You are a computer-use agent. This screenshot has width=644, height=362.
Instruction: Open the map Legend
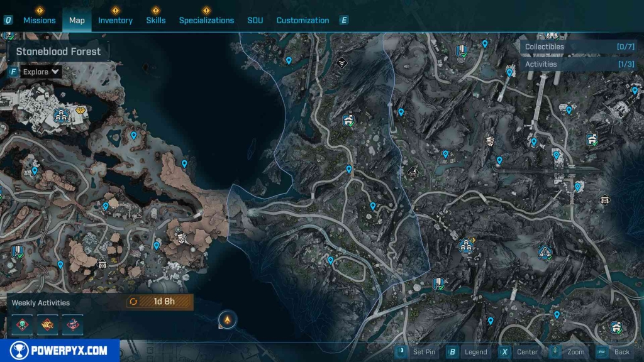click(x=475, y=352)
